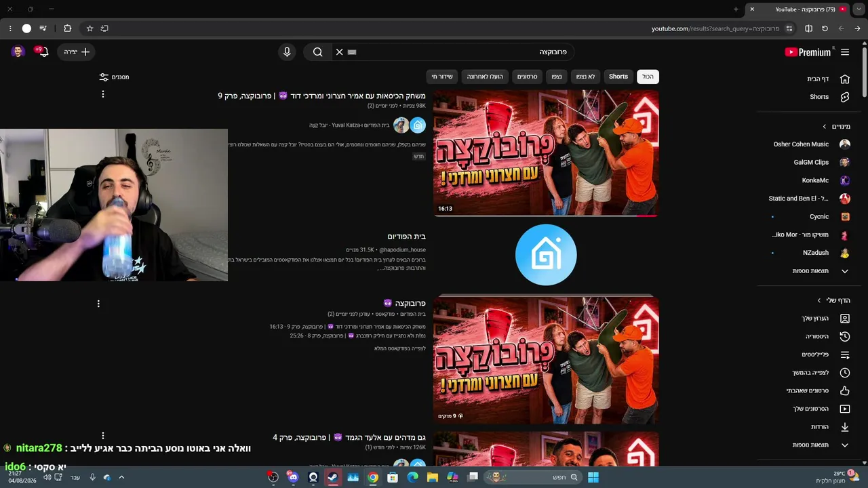Click the Windows taskbar search box

(532, 477)
